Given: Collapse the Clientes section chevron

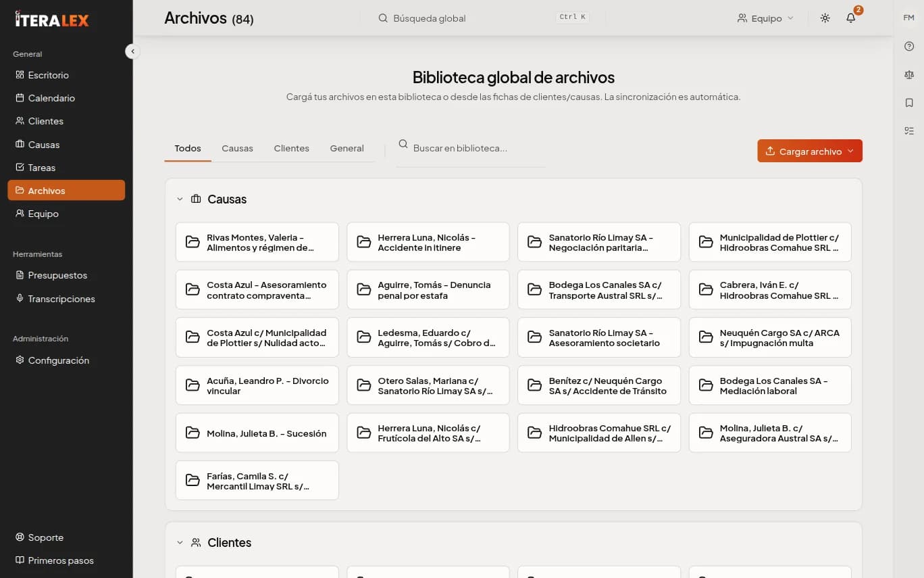Looking at the screenshot, I should 180,543.
